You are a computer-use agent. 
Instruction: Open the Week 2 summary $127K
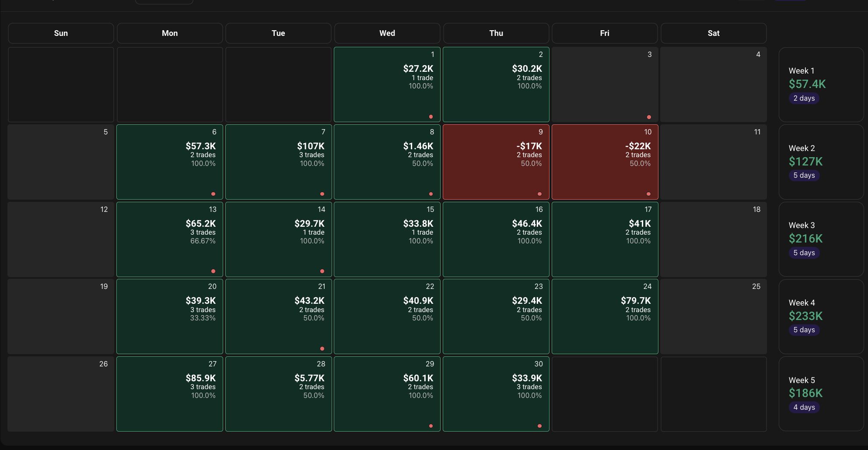tap(821, 162)
